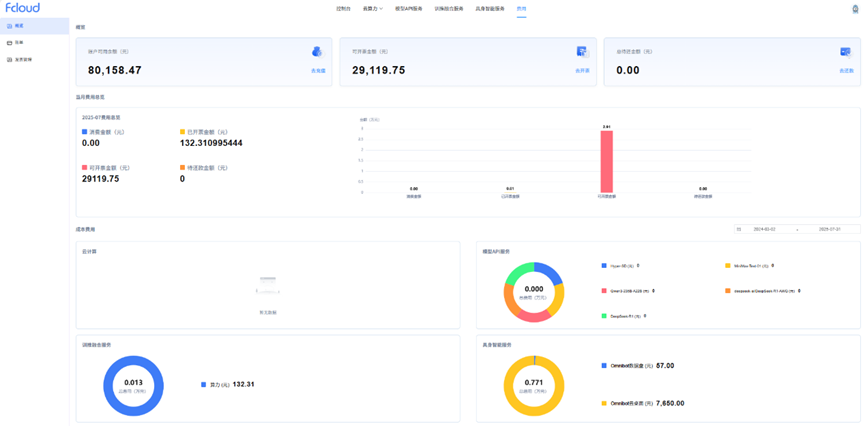Click the 发票管理 invoice management sidebar icon
The height and width of the screenshot is (426, 865).
10,60
